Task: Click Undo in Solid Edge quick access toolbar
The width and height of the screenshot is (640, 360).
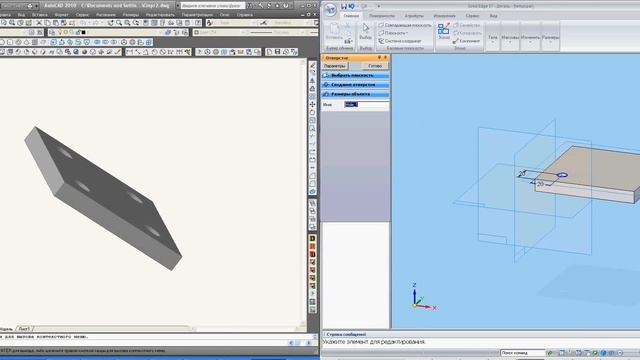Action: 352,6
